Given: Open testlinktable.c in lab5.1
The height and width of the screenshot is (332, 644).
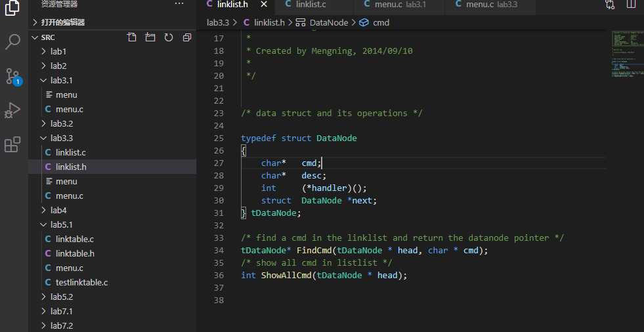Looking at the screenshot, I should click(112, 282).
